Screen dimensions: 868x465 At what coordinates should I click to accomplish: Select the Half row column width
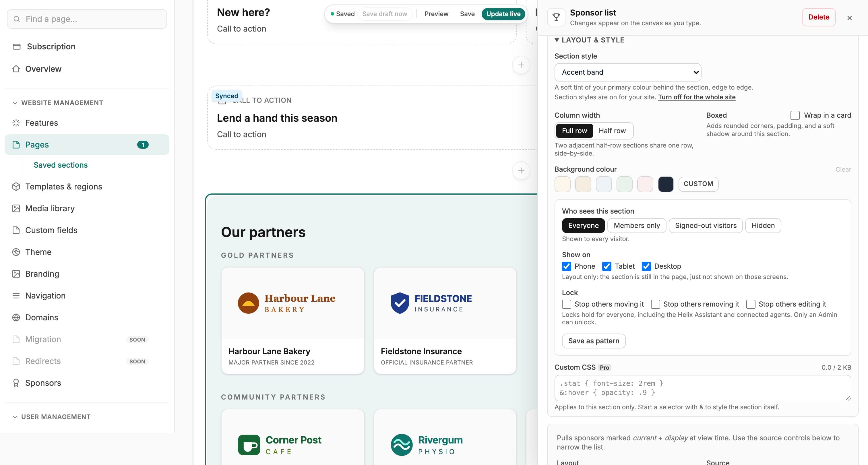612,131
